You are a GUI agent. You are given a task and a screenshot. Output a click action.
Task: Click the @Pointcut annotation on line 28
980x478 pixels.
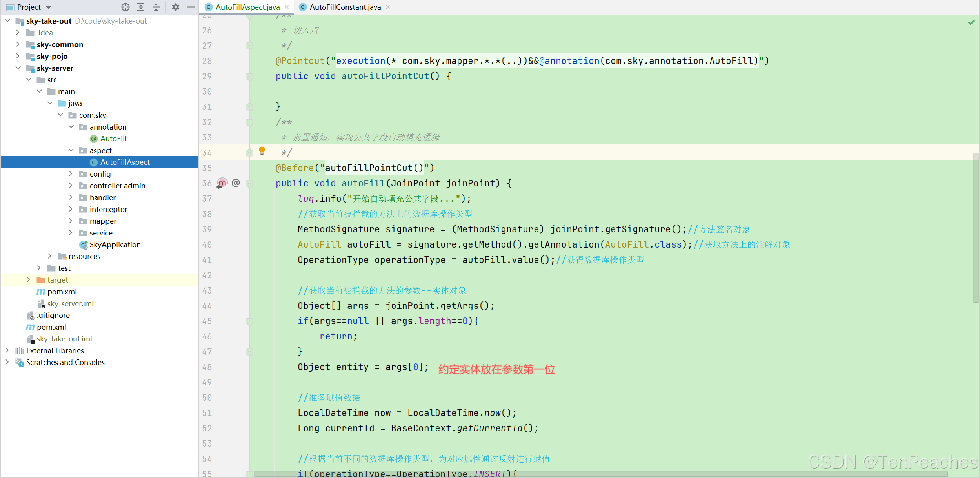(300, 61)
